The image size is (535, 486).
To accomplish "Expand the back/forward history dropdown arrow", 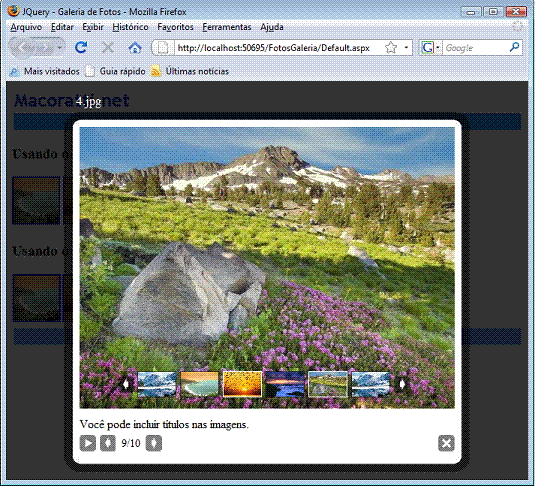I will click(60, 47).
